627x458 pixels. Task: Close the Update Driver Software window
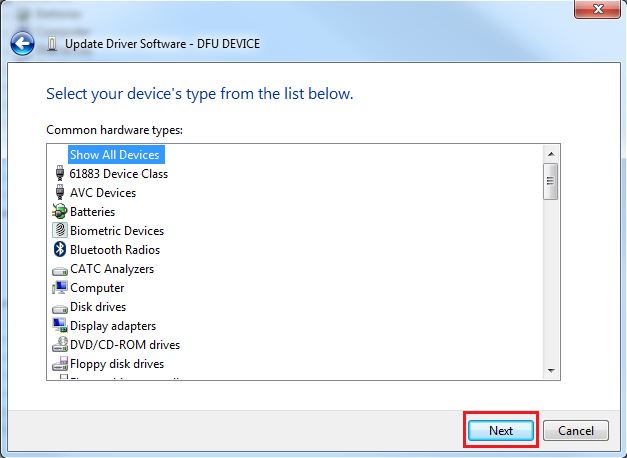click(595, 9)
